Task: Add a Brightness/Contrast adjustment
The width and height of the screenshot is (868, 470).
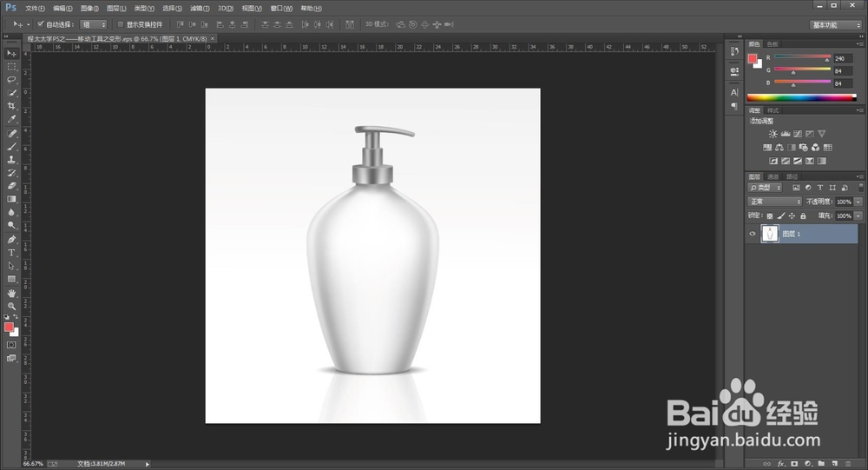Action: (773, 134)
